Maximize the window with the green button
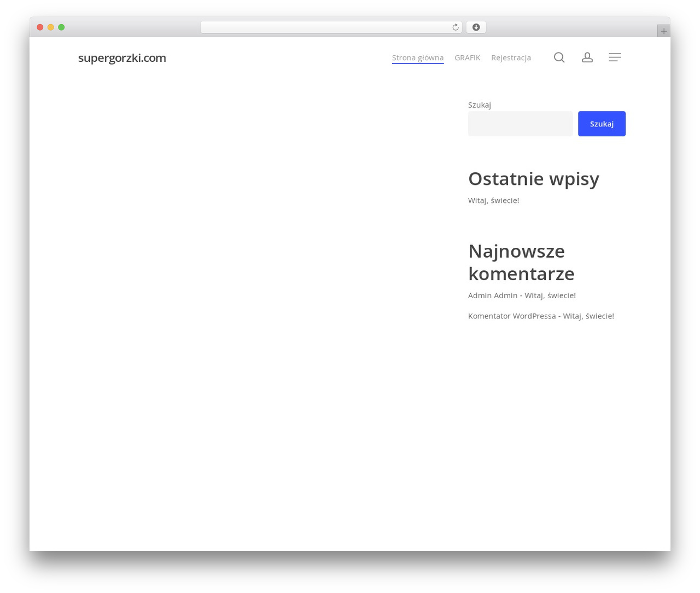Screen dimensions: 700x593 coord(61,27)
